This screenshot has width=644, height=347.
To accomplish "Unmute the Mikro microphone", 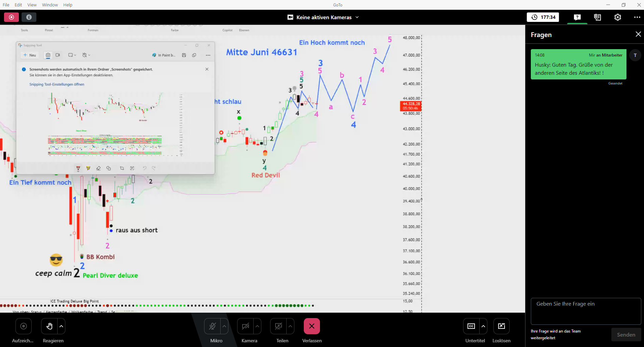I will point(212,326).
